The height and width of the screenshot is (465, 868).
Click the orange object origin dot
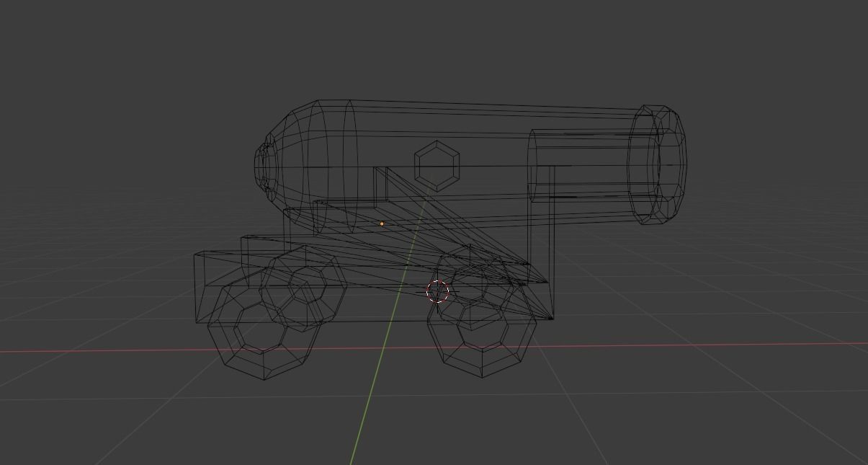tap(382, 223)
